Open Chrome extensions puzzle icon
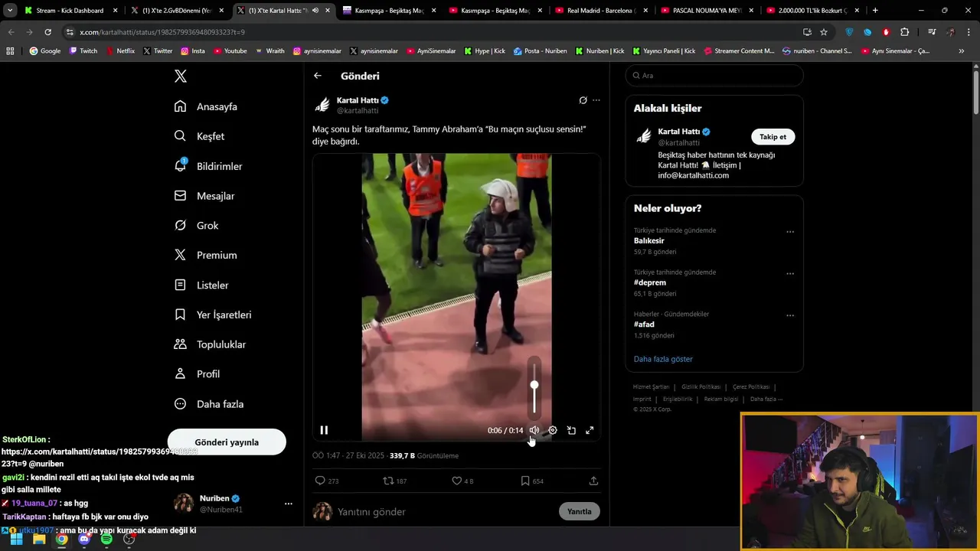Image resolution: width=980 pixels, height=551 pixels. 905,32
